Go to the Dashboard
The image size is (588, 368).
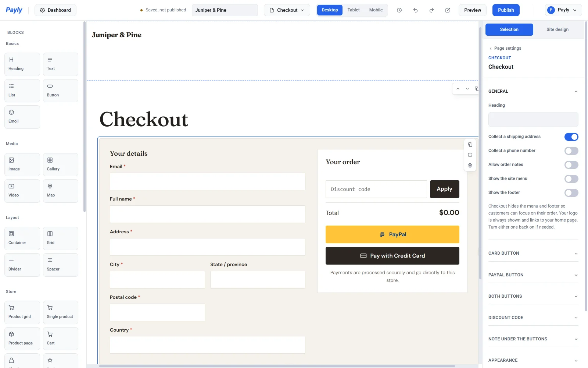[55, 10]
